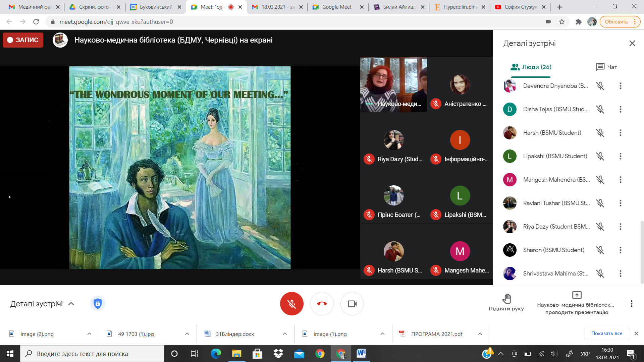Viewport: 644px width, 362px height.
Task: Show hidden system tray icons
Action: pos(501,354)
